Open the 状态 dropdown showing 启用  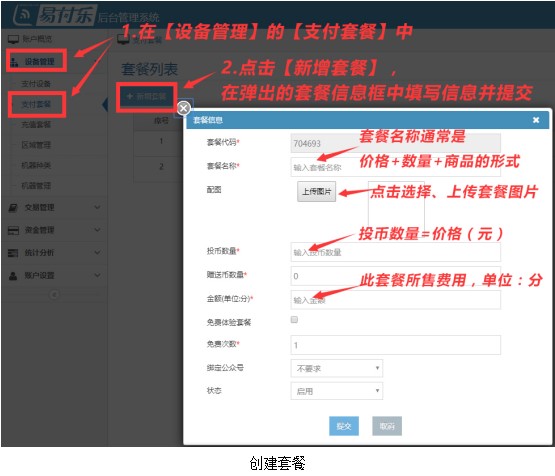click(337, 391)
